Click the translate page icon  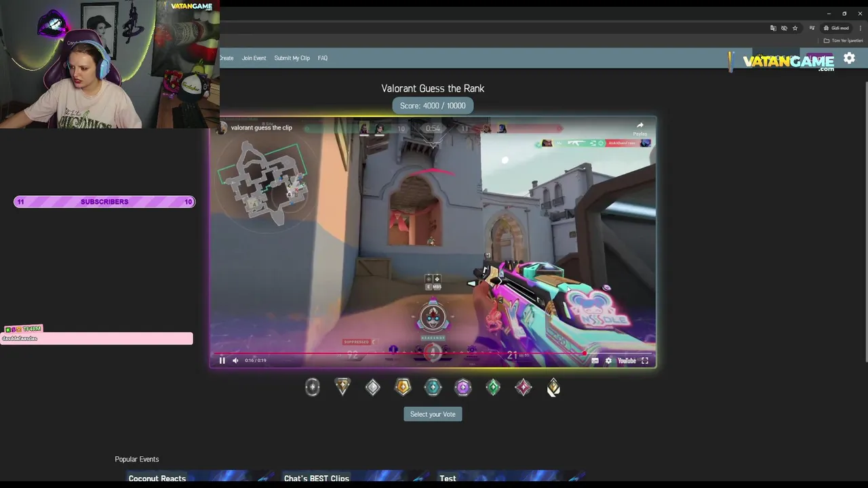773,28
